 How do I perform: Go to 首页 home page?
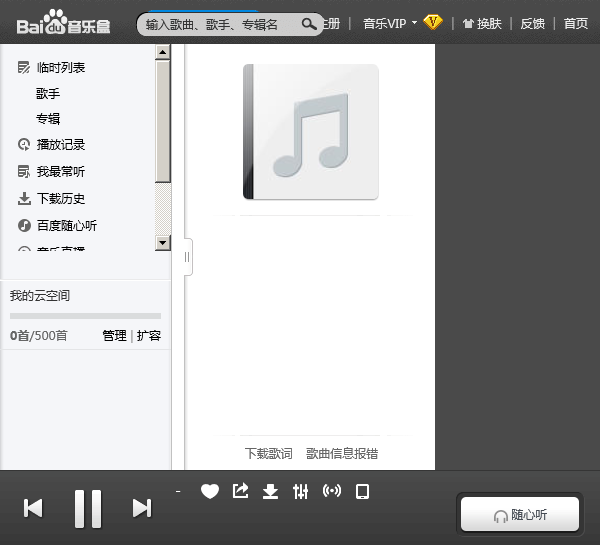coord(576,24)
